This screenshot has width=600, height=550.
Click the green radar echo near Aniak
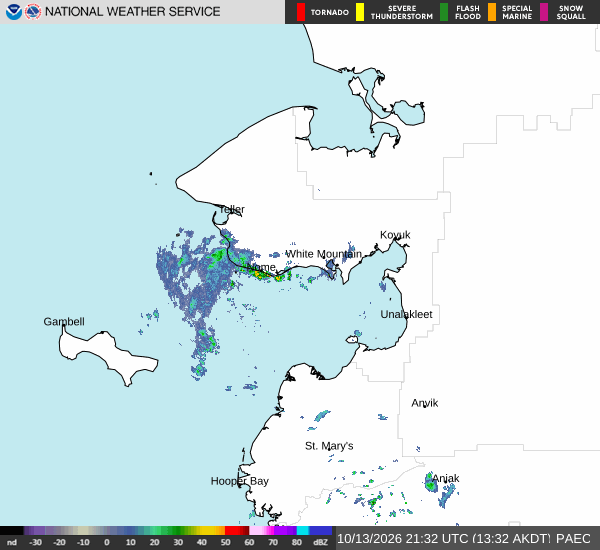pos(430,485)
